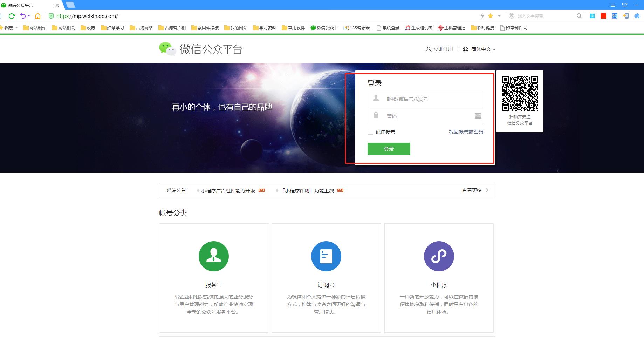This screenshot has width=644, height=338.
Task: Open the 我的网站 bookmark folder
Action: (x=236, y=28)
